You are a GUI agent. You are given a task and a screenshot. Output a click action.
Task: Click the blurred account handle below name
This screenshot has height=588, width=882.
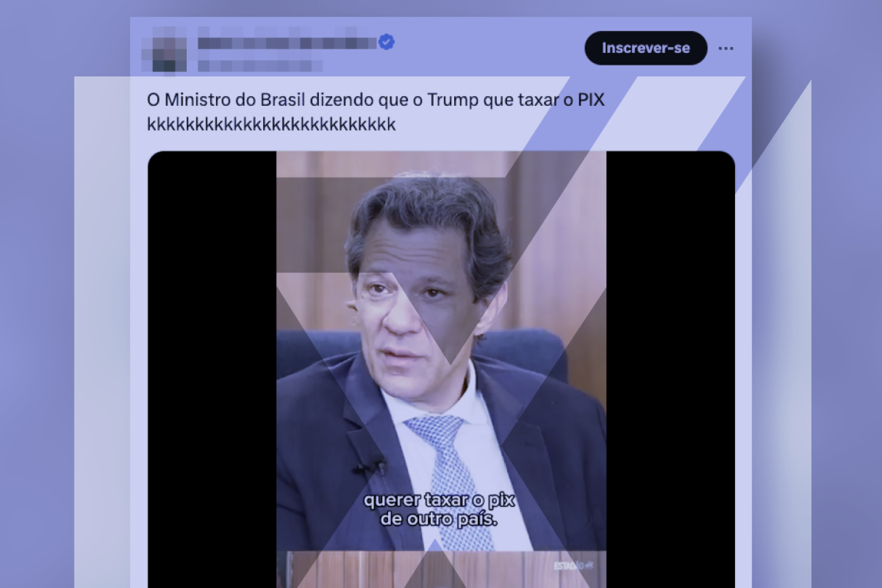tap(260, 65)
